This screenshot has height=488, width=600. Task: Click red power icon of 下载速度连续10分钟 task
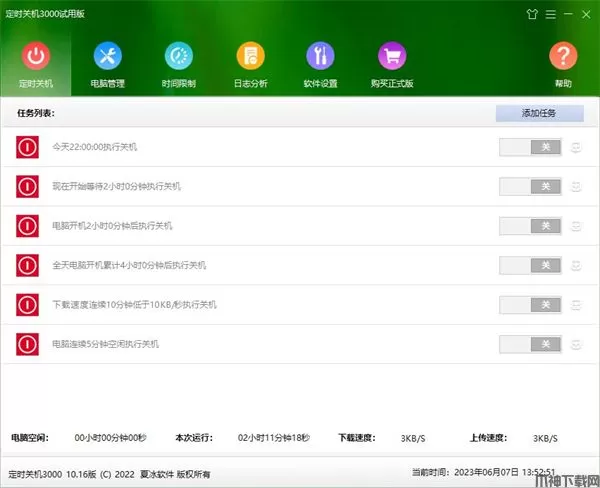pos(27,305)
